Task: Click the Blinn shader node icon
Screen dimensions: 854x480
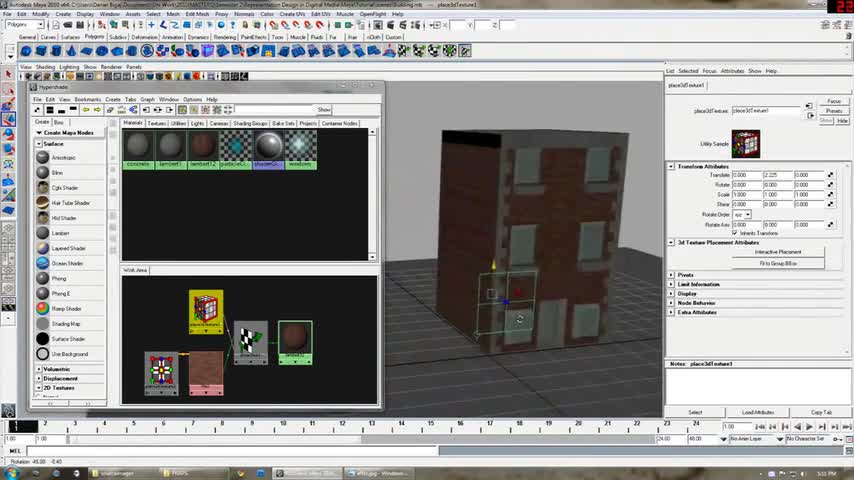Action: (42, 173)
